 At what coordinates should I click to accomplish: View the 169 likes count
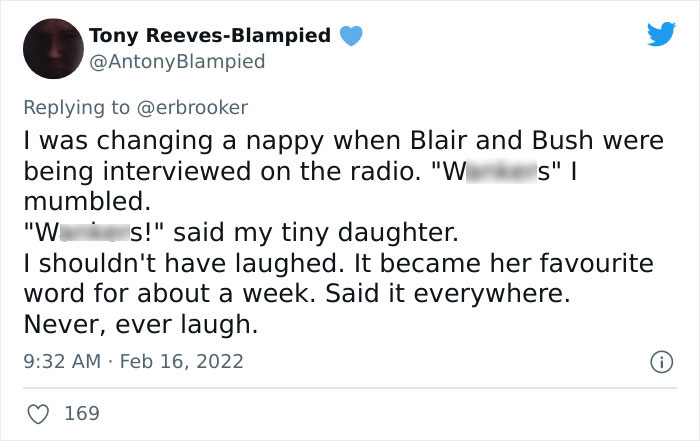coord(82,413)
